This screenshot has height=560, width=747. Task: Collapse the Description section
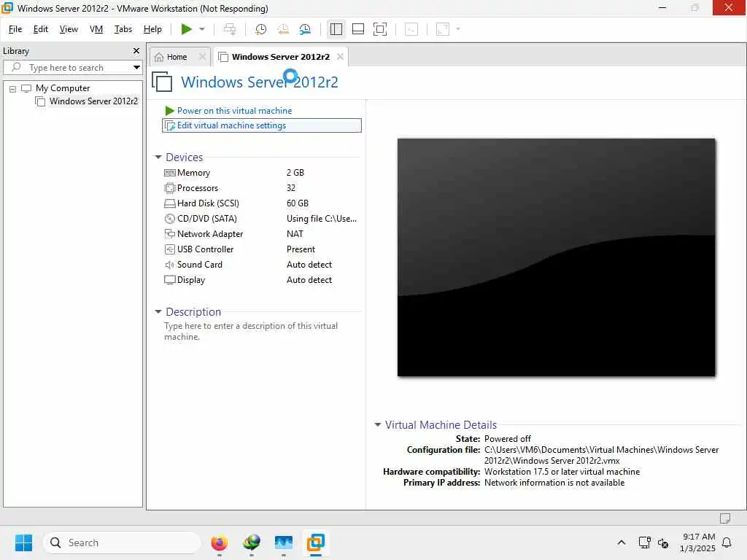[158, 312]
